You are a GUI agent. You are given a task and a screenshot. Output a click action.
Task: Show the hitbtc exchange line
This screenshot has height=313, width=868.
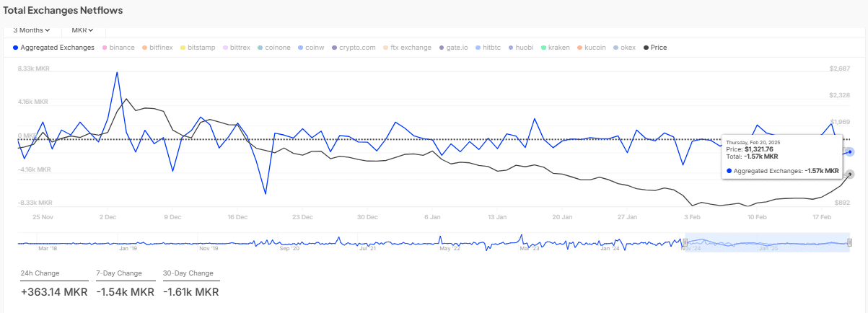[489, 48]
